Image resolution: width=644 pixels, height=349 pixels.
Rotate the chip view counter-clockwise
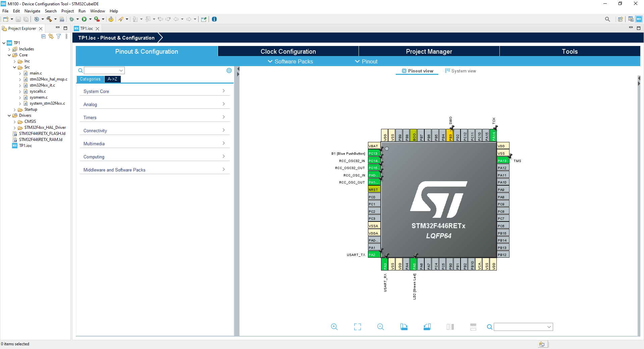pyautogui.click(x=427, y=327)
